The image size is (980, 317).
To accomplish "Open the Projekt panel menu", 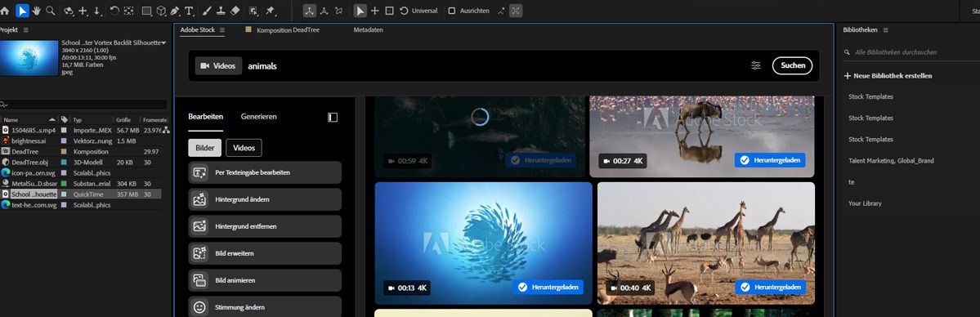I will click(25, 30).
